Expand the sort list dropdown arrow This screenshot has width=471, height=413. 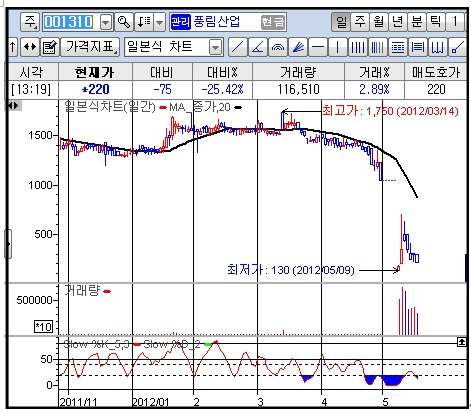coord(160,22)
